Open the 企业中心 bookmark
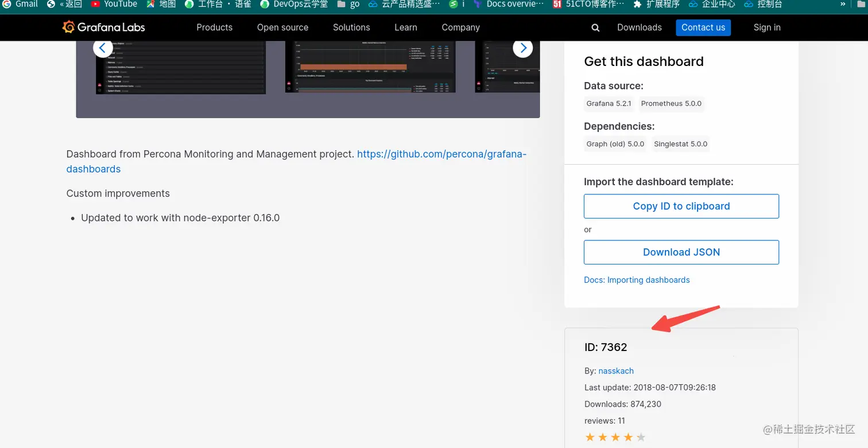This screenshot has width=868, height=448. [712, 4]
